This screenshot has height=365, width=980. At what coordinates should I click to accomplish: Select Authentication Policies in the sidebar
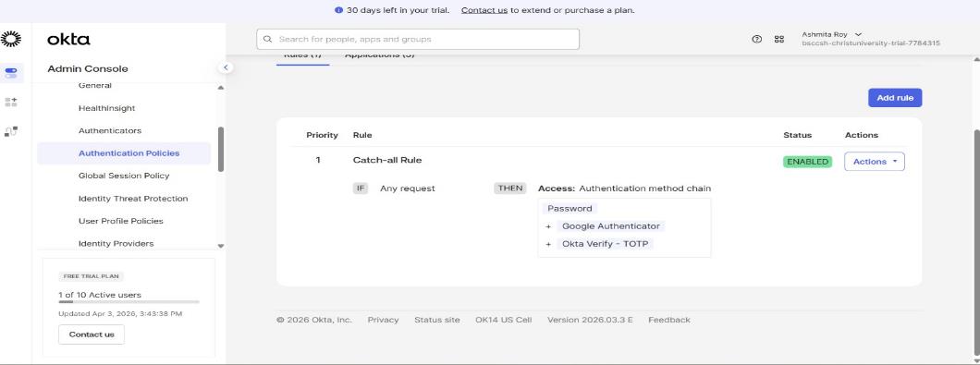click(124, 153)
